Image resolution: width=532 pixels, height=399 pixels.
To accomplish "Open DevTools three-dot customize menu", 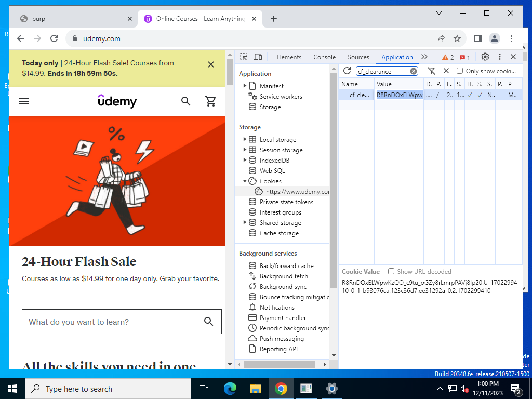I will (499, 57).
